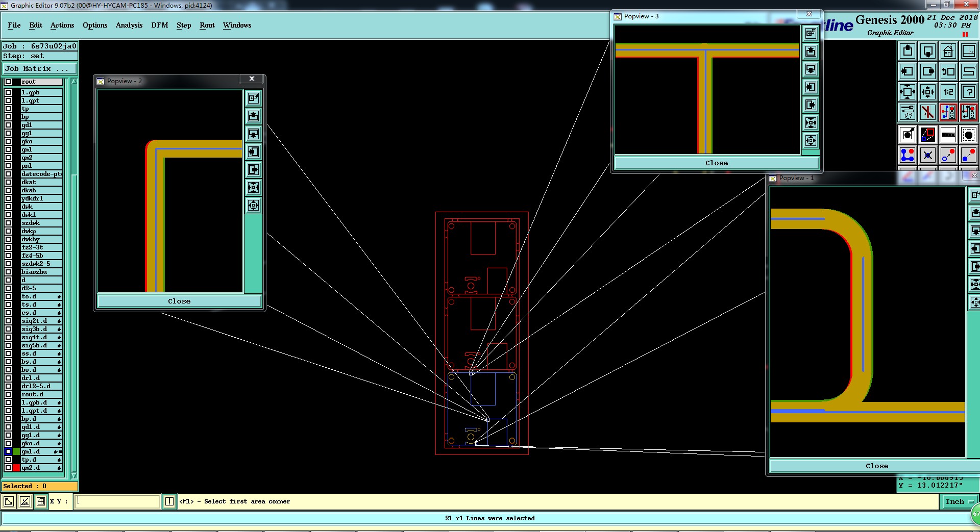Click Close button in Popview - 1
This screenshot has height=532, width=980.
point(876,466)
